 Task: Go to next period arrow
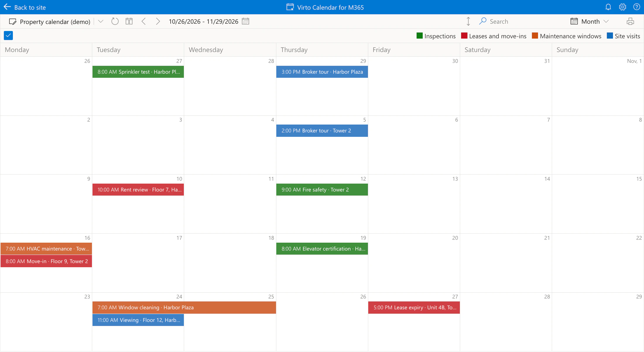(158, 21)
